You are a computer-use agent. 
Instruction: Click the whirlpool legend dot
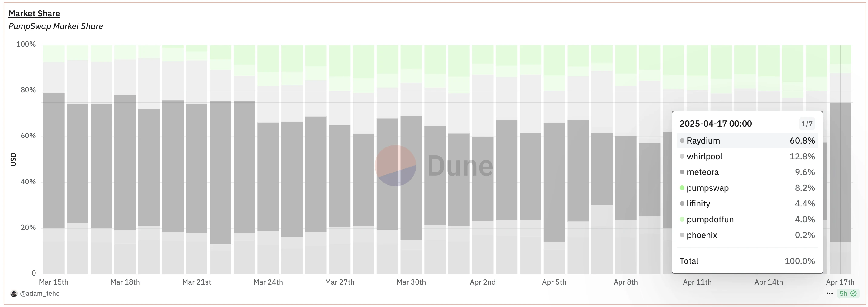click(x=682, y=156)
